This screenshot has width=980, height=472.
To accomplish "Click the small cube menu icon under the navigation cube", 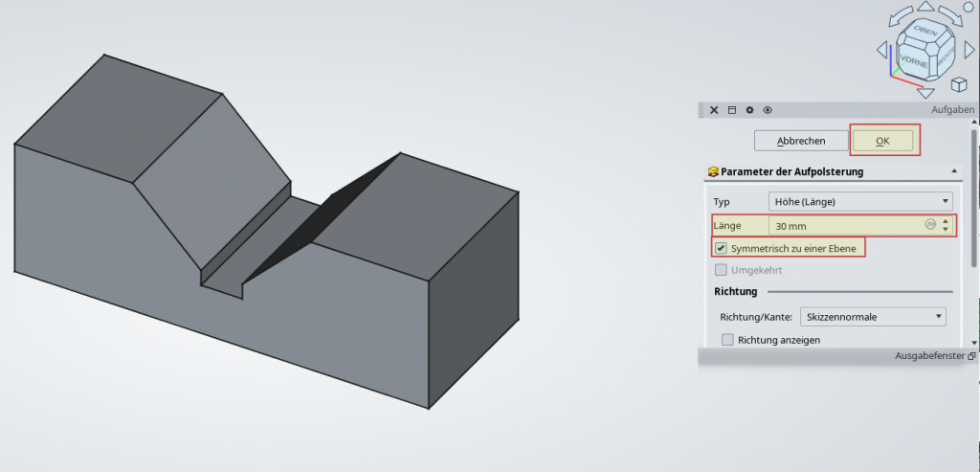I will click(957, 83).
